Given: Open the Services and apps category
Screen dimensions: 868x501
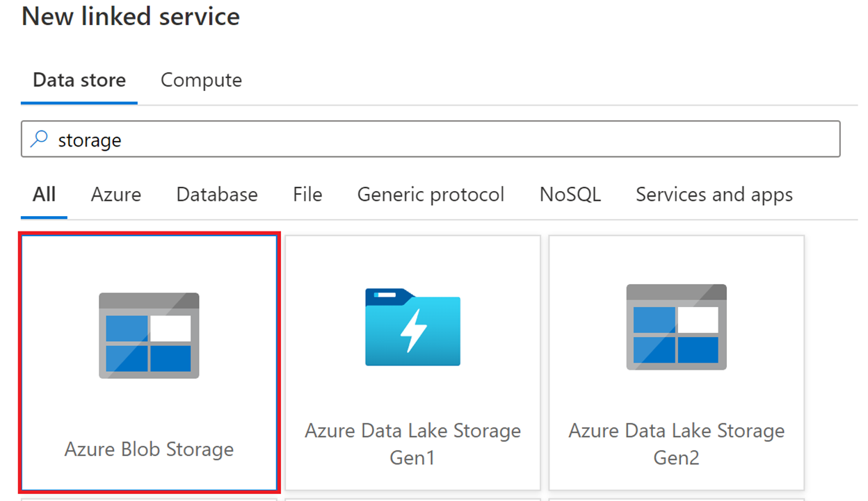Looking at the screenshot, I should point(714,195).
